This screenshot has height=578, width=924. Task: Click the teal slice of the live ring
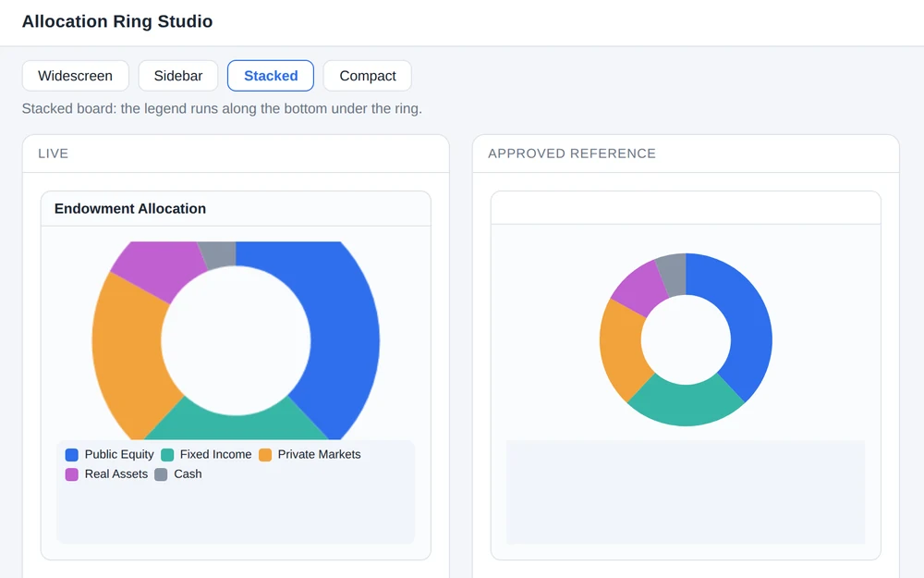coord(236,425)
